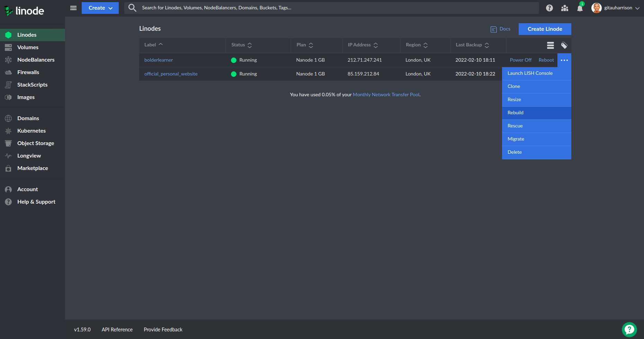Click the Marketplace bag icon
Screen dimensions: 644x339
[x=8, y=168]
